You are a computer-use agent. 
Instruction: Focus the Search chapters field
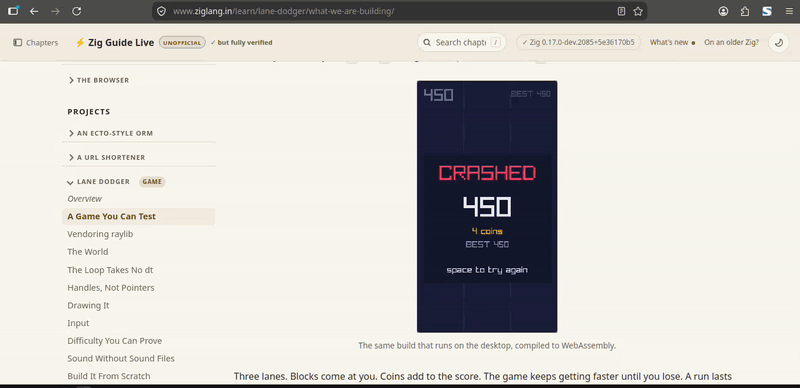[x=462, y=42]
